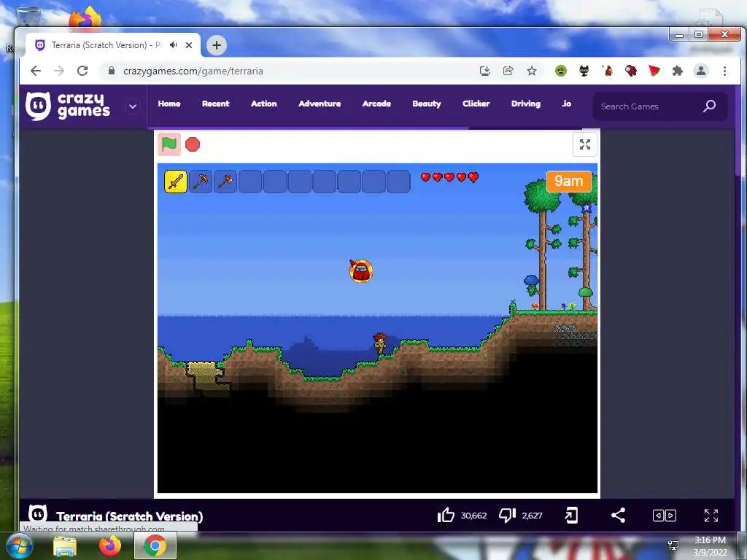The width and height of the screenshot is (747, 560).
Task: Expand the CrazyGames logo dropdown chevron
Action: pyautogui.click(x=133, y=106)
